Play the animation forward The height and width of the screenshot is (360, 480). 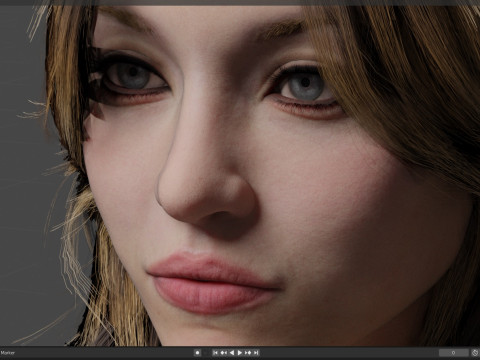(x=240, y=353)
